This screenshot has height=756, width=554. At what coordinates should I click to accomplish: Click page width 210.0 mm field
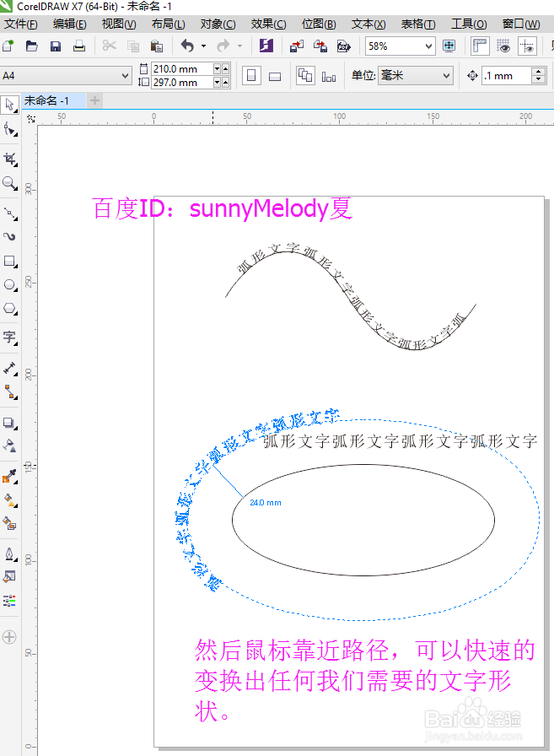[x=181, y=69]
